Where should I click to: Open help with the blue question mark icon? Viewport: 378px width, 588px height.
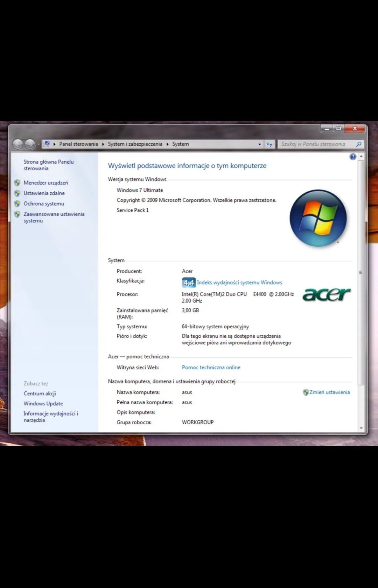coord(353,157)
